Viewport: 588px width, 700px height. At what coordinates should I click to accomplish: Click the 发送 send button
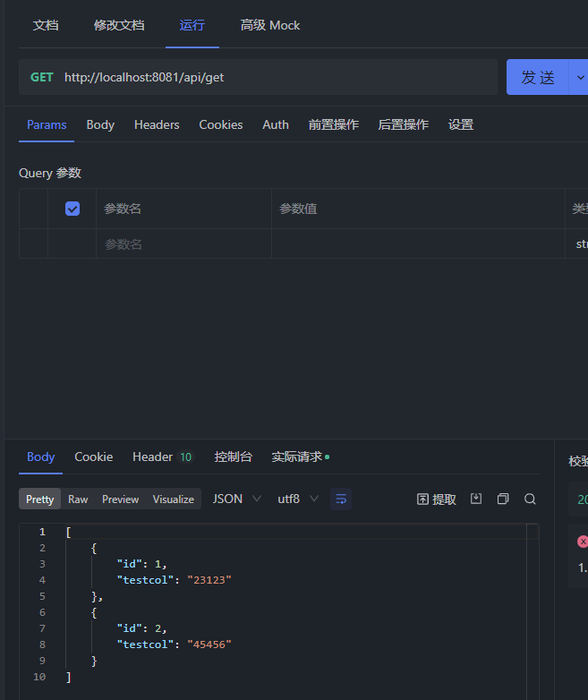(x=538, y=77)
